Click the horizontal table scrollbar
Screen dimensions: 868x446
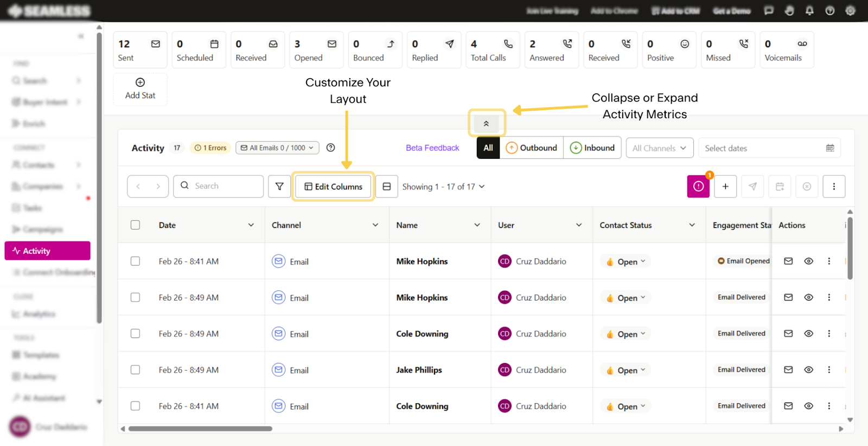coord(200,429)
